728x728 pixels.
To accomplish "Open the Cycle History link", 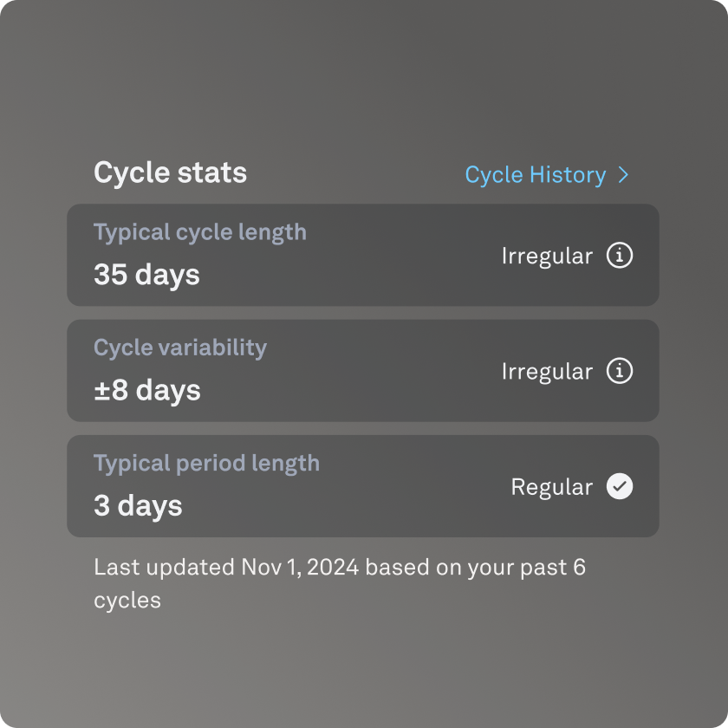I will tap(547, 175).
